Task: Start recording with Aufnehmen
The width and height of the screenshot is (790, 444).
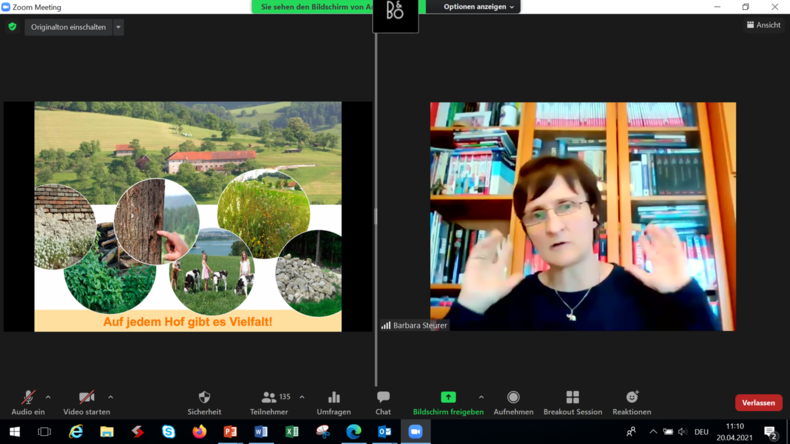Action: pyautogui.click(x=513, y=400)
